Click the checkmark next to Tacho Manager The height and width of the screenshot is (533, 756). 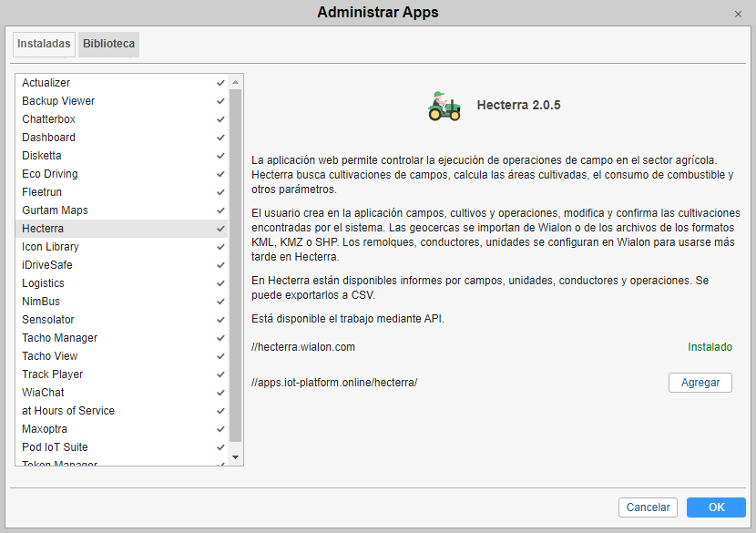[x=220, y=339]
